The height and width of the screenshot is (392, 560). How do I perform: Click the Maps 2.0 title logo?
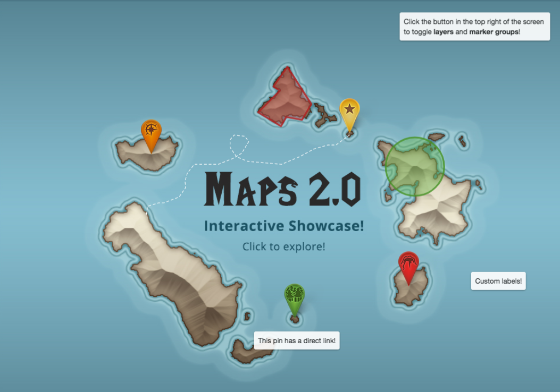[x=283, y=190]
